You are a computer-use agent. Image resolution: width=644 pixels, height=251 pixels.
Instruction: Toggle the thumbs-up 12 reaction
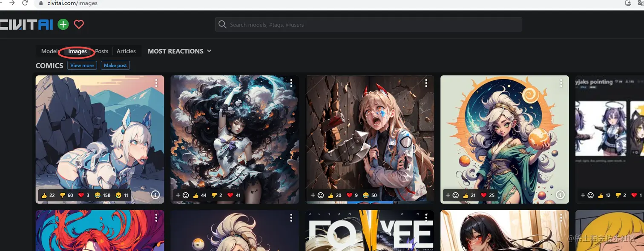tap(605, 195)
